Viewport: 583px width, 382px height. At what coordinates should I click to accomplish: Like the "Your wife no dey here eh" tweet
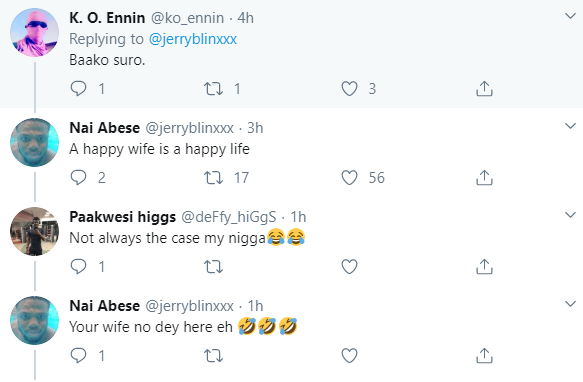(x=349, y=356)
